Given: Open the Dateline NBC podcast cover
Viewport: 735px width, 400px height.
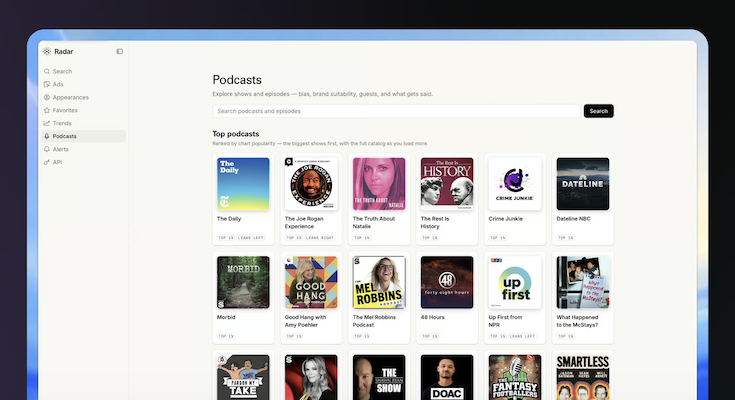Looking at the screenshot, I should pos(583,184).
